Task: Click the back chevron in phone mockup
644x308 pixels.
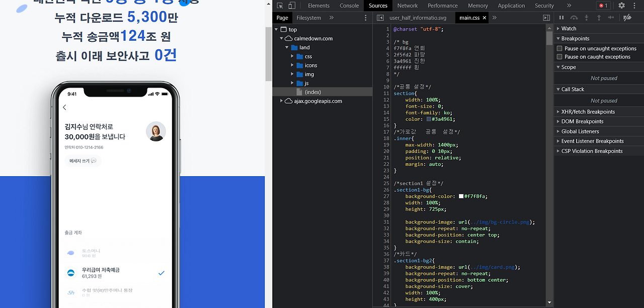Action: click(64, 107)
